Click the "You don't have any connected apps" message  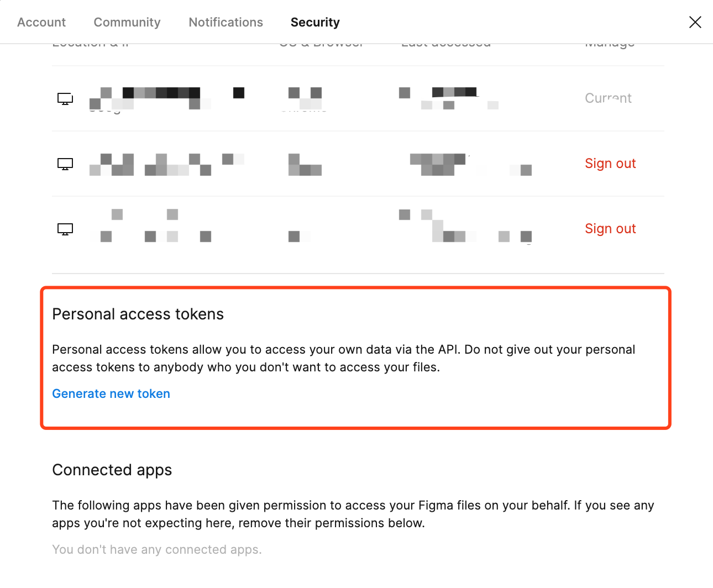click(x=157, y=549)
